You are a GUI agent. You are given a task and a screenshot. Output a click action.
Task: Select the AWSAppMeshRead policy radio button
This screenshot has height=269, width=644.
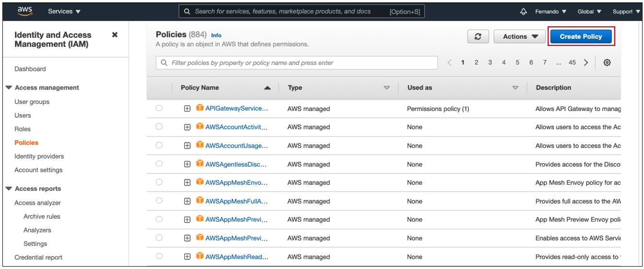(159, 256)
